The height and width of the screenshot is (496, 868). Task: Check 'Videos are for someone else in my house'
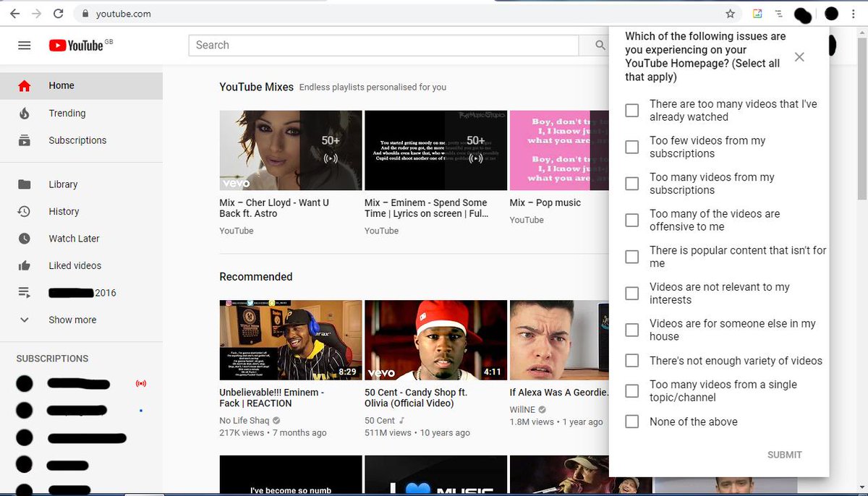(x=632, y=330)
